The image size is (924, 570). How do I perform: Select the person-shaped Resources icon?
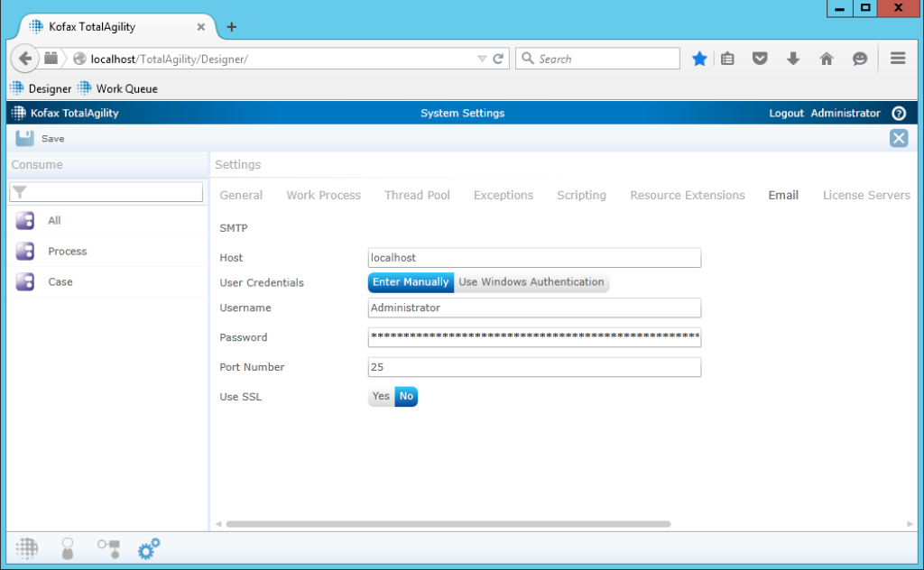[68, 547]
